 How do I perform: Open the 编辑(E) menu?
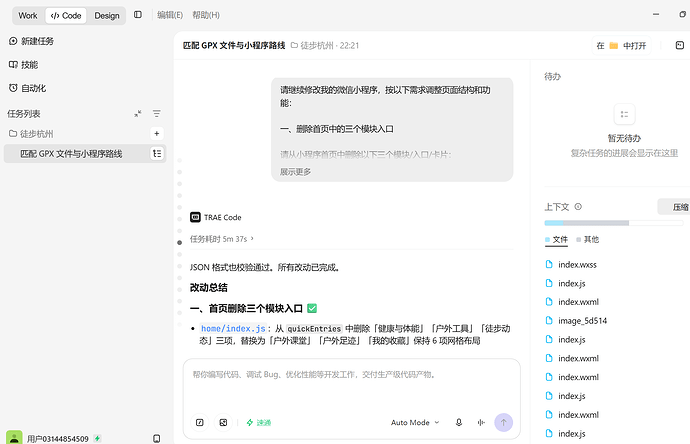click(170, 15)
